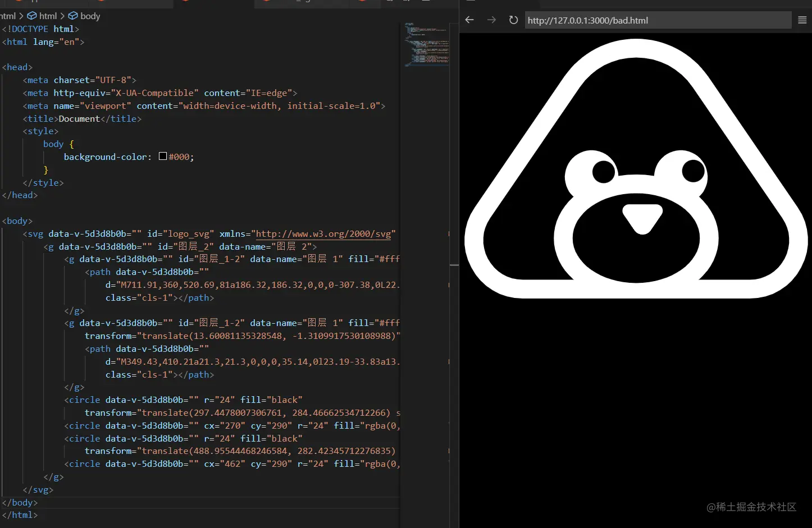Click the circle line with cx="270"

tap(232, 426)
